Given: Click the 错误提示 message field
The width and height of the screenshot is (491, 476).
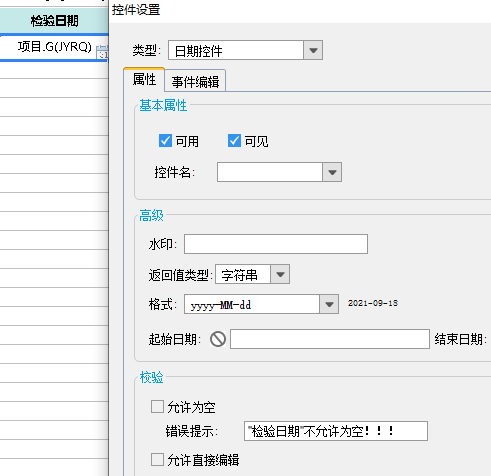Looking at the screenshot, I should 336,431.
